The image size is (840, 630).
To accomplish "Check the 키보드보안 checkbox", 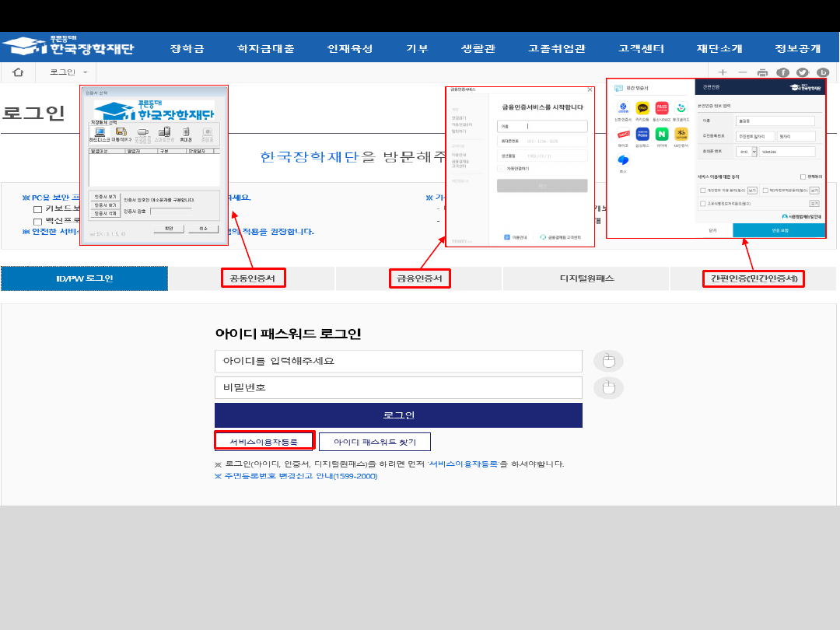I will pyautogui.click(x=37, y=209).
